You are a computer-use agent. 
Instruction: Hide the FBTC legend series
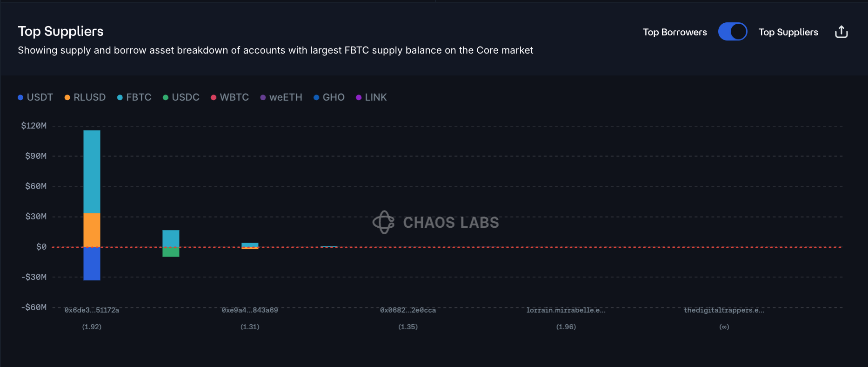pos(134,97)
